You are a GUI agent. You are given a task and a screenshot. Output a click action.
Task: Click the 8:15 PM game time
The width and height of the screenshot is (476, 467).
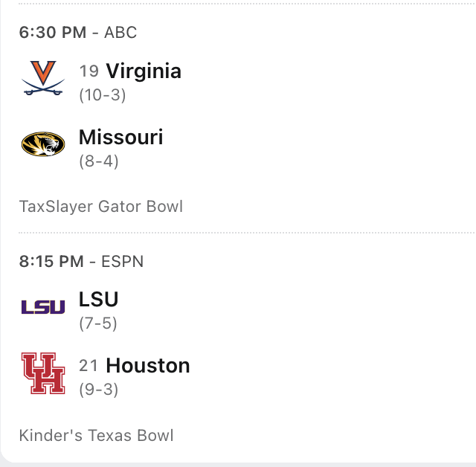click(x=52, y=262)
